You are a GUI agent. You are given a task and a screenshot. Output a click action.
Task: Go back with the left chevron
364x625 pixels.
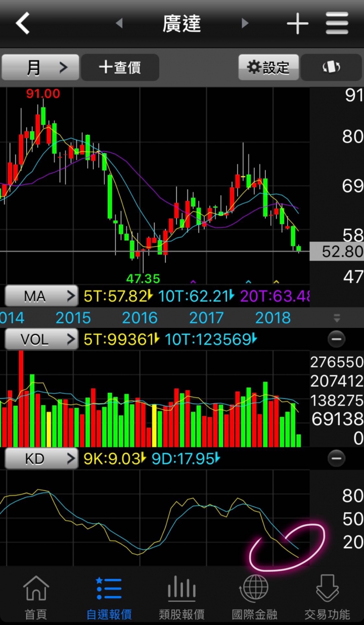pos(23,23)
